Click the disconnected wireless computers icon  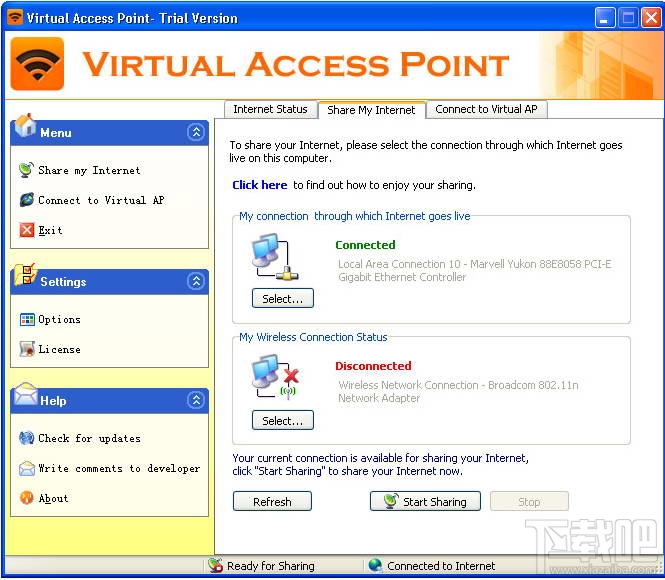[x=275, y=377]
